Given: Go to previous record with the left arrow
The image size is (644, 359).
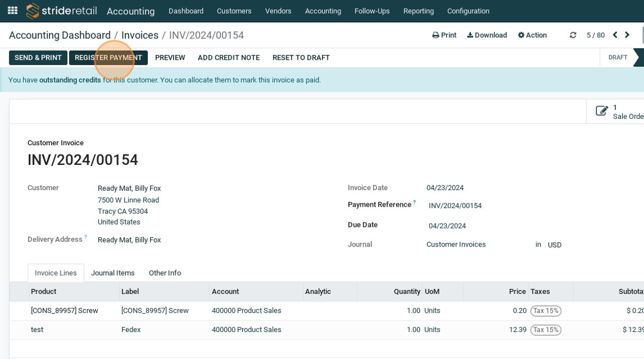Looking at the screenshot, I should 615,35.
